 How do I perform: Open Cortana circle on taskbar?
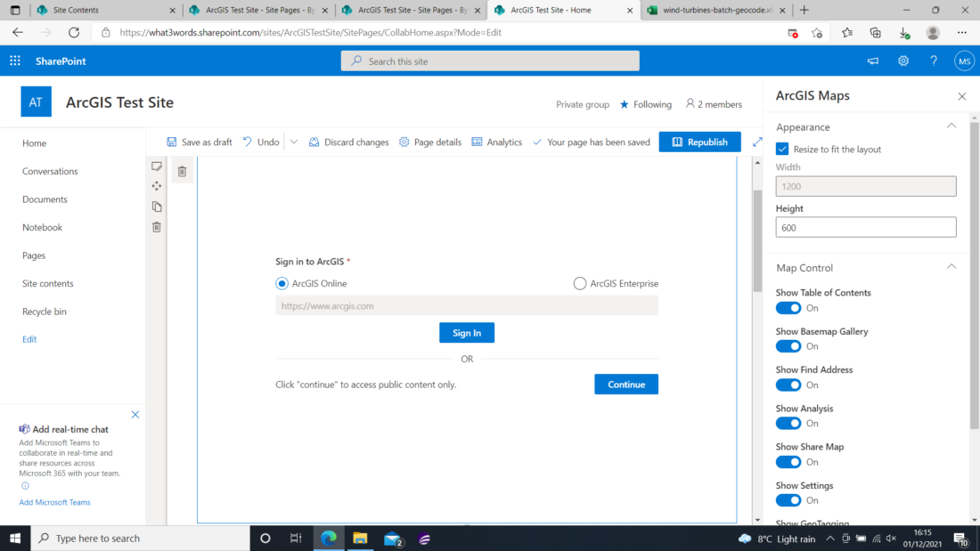265,538
